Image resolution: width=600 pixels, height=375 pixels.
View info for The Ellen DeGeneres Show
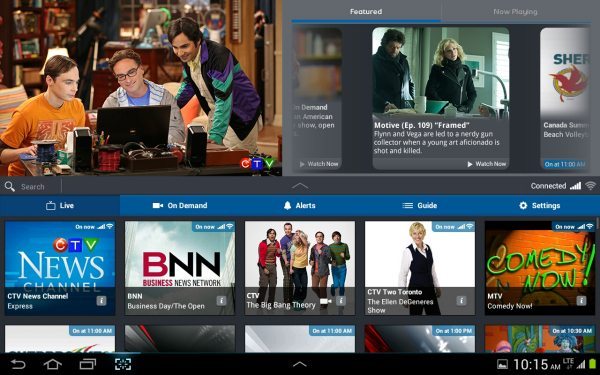tap(461, 301)
